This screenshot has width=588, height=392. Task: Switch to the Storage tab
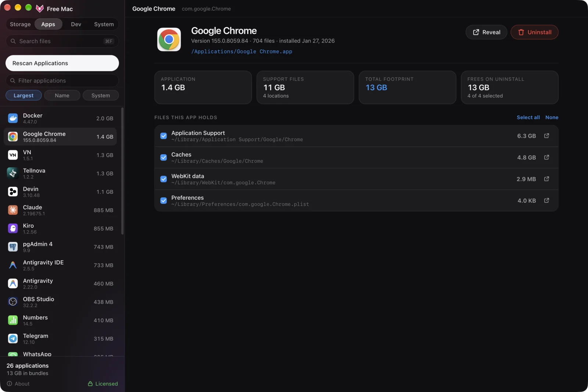20,24
